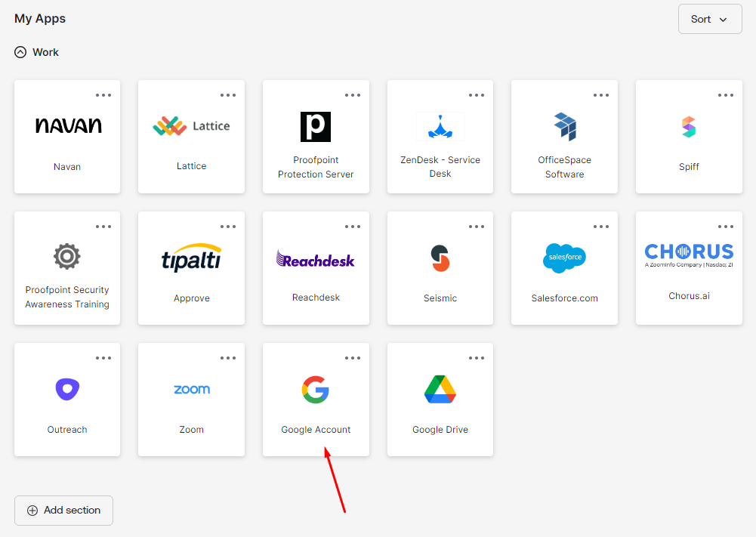Open Proofpoint Security Awareness Training gear icon
756x537 pixels.
(67, 257)
